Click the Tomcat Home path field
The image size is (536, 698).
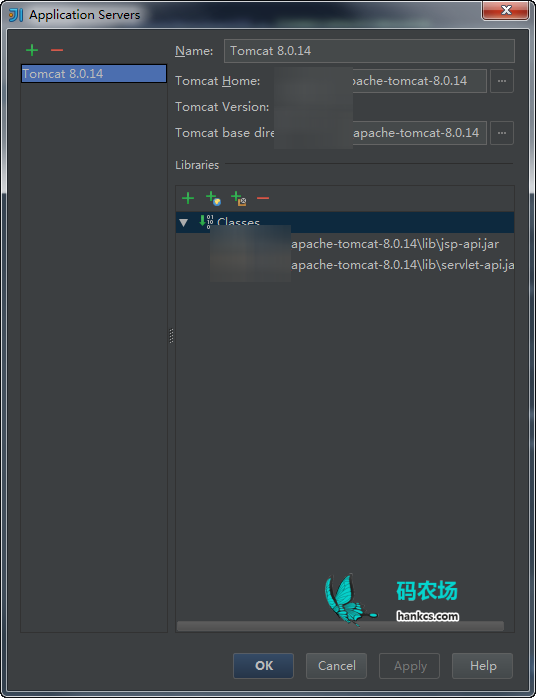(x=380, y=81)
